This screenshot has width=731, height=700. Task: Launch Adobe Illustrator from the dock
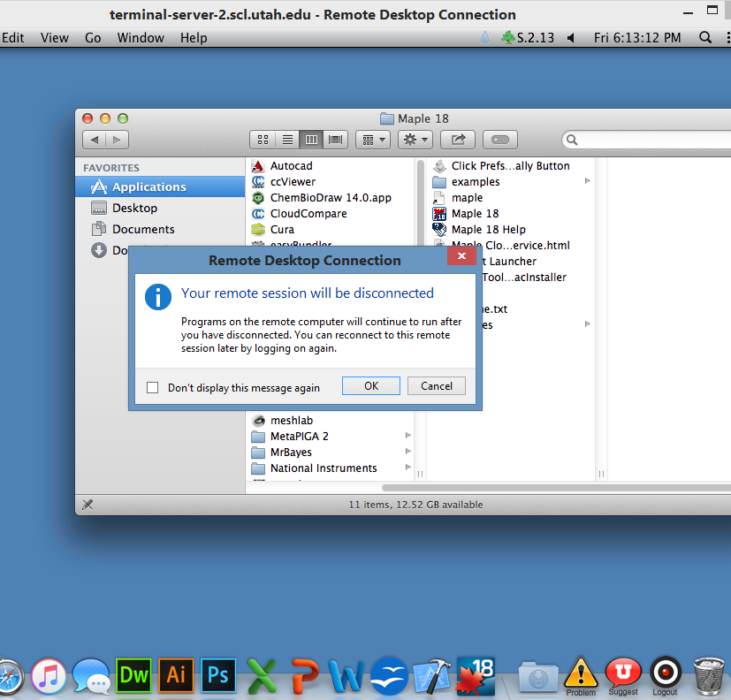(x=177, y=676)
